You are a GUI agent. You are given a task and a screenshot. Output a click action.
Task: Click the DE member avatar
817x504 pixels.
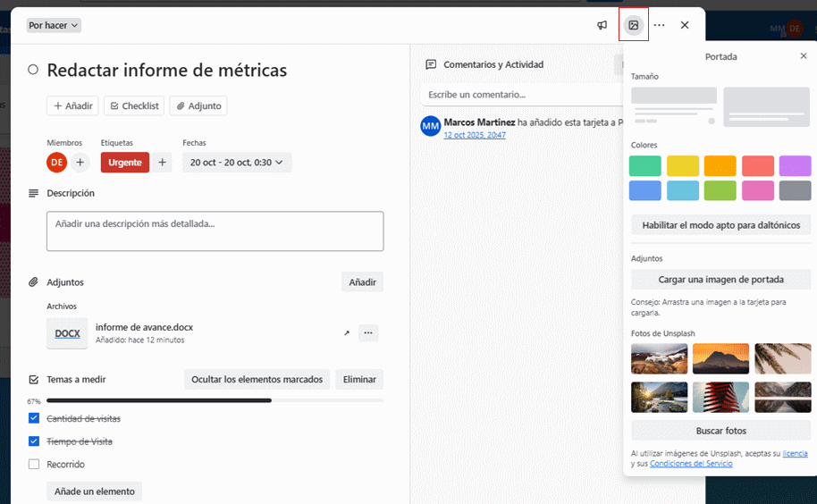point(57,162)
